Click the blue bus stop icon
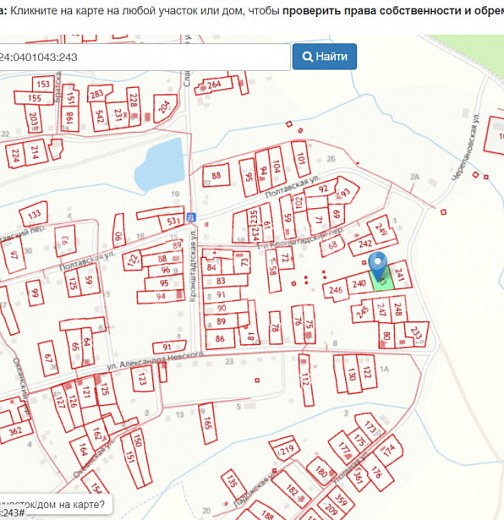504x520 pixels. tap(191, 218)
